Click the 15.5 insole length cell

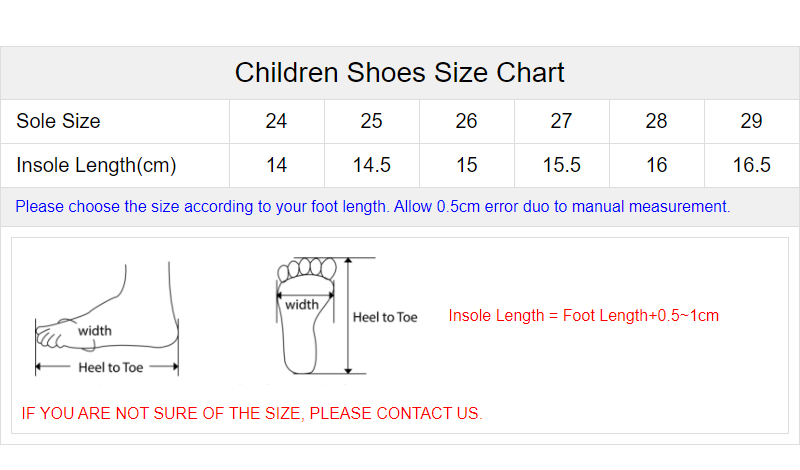pyautogui.click(x=561, y=165)
